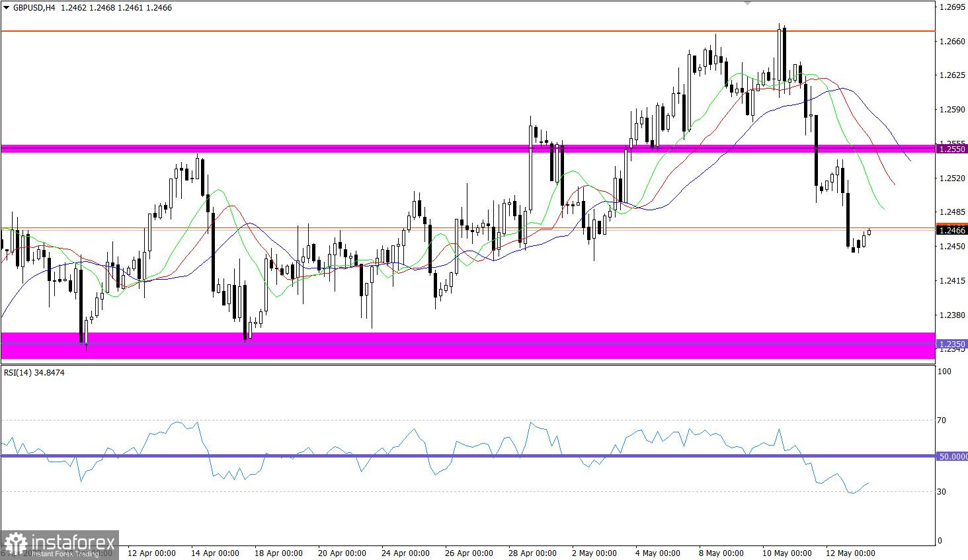Click the 8 May 00:00 date label
Image resolution: width=968 pixels, height=560 pixels.
[x=721, y=553]
